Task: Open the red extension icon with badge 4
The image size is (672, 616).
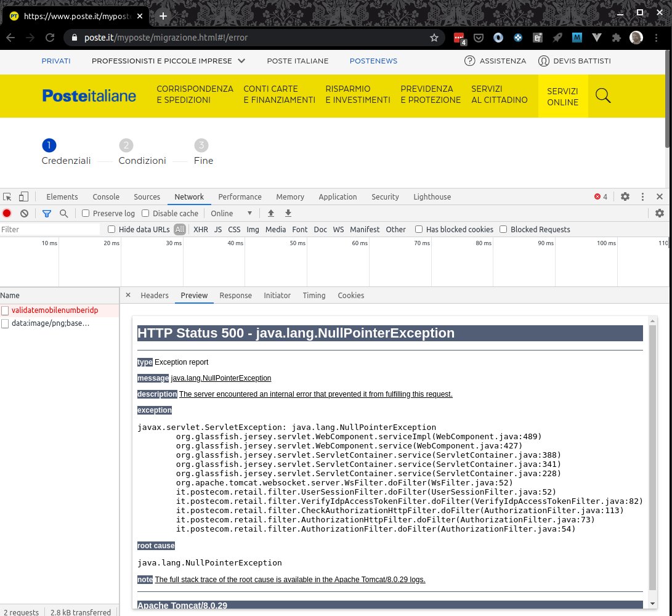Action: [x=459, y=38]
